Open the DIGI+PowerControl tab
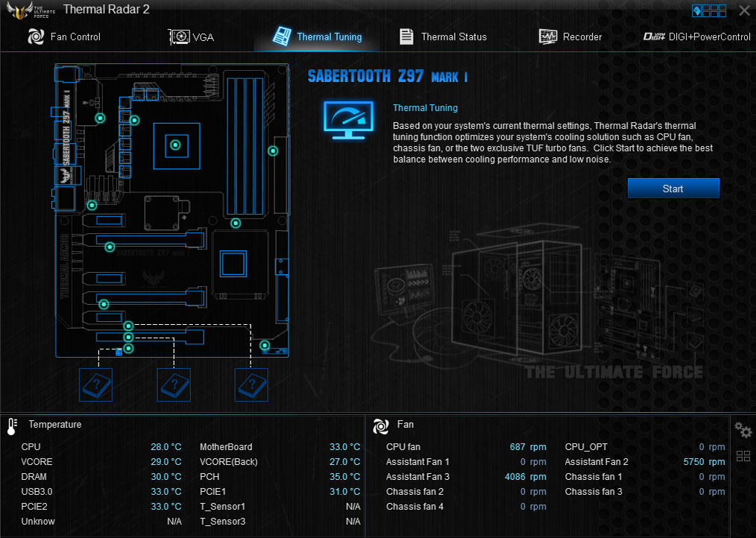Image resolution: width=756 pixels, height=538 pixels. click(x=696, y=37)
